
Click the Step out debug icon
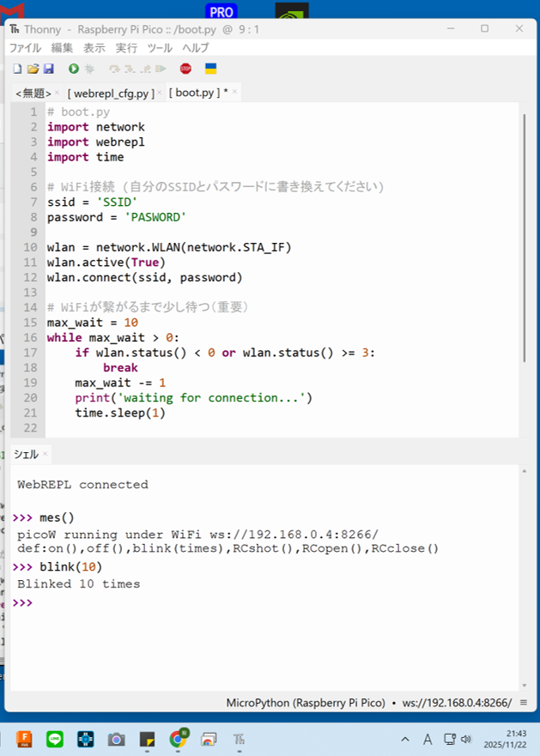point(145,69)
